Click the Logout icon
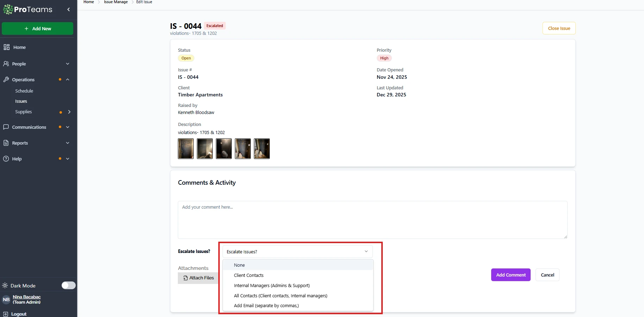644x317 pixels. (x=5, y=314)
